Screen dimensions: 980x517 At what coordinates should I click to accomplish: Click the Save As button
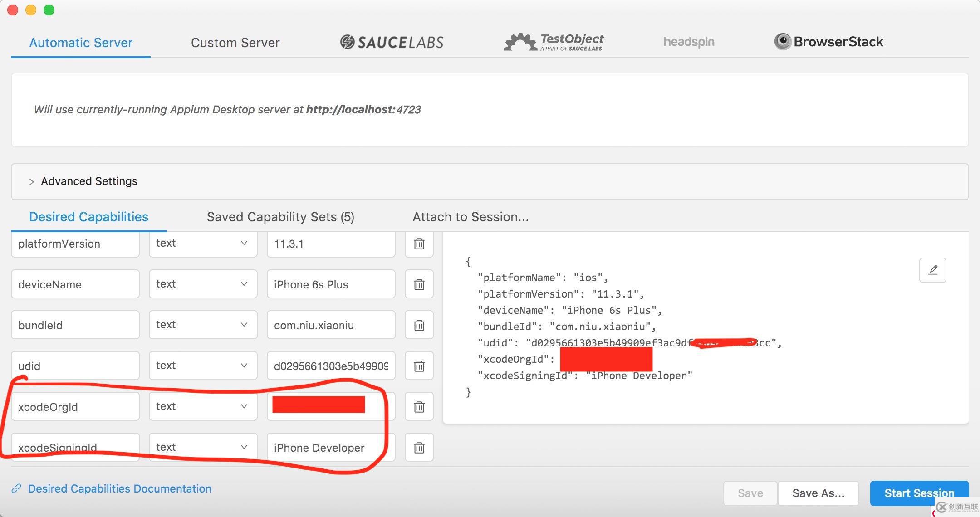[x=818, y=493]
